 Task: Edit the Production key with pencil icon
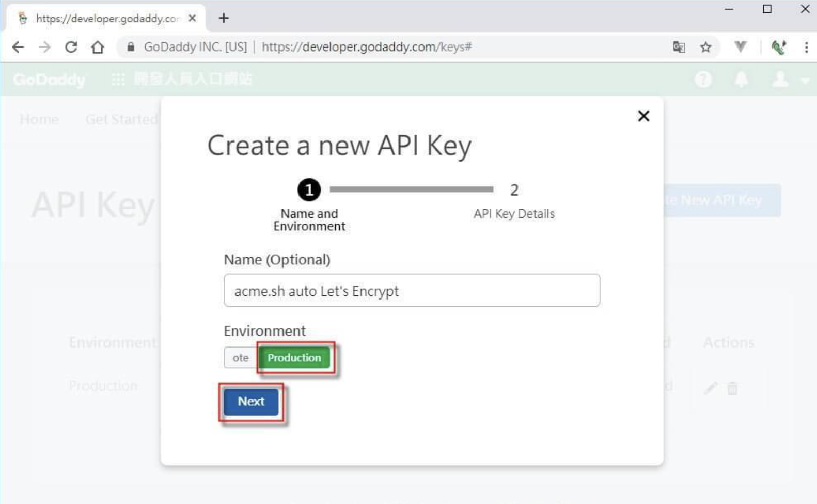pyautogui.click(x=711, y=388)
